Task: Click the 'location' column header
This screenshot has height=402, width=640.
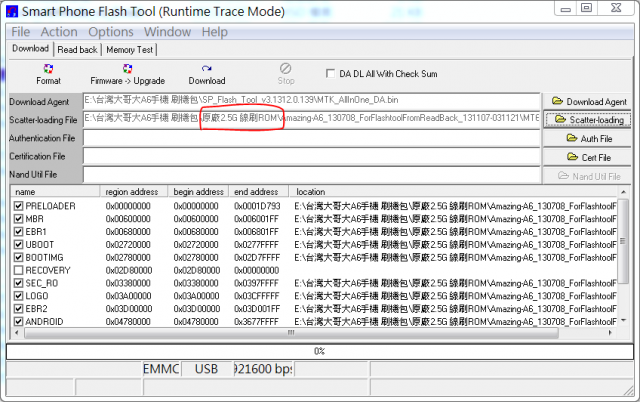Action: click(x=454, y=191)
